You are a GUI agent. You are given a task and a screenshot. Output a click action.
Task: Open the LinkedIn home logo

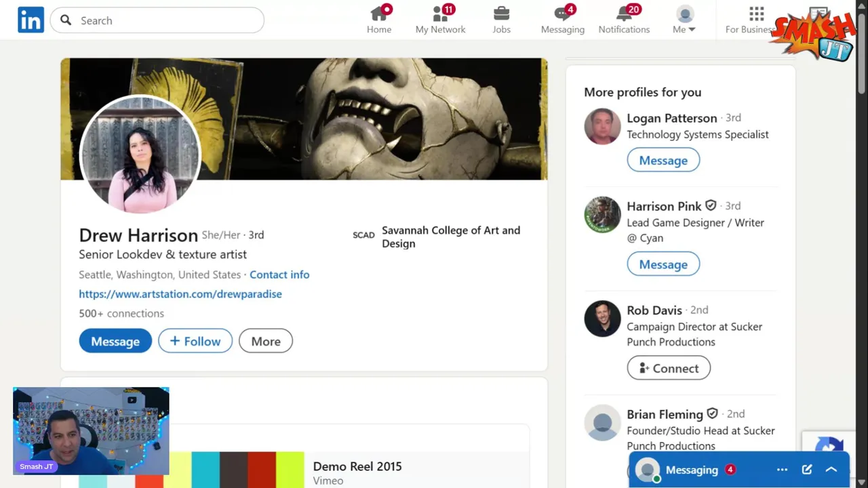coord(31,20)
